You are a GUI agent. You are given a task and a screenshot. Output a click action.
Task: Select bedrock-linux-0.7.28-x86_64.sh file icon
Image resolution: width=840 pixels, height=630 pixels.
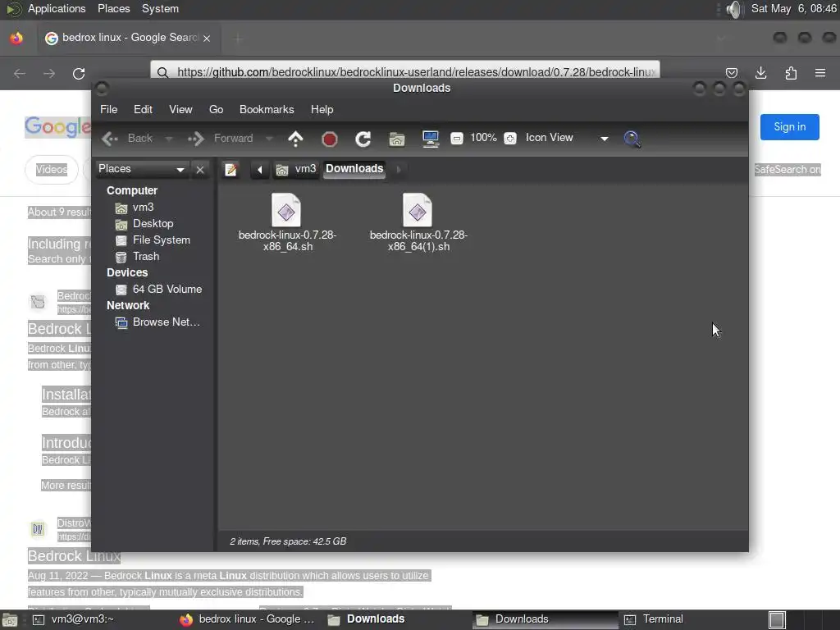(x=286, y=210)
